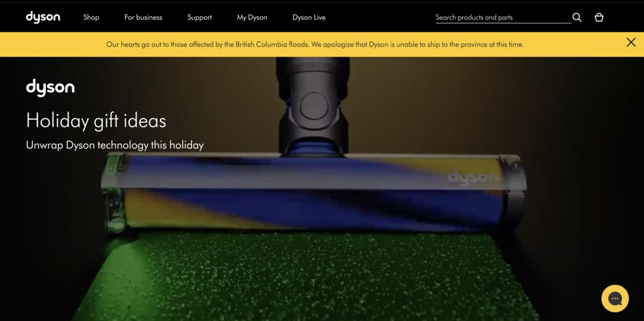644x321 pixels.
Task: Open the Shop menu
Action: (91, 17)
